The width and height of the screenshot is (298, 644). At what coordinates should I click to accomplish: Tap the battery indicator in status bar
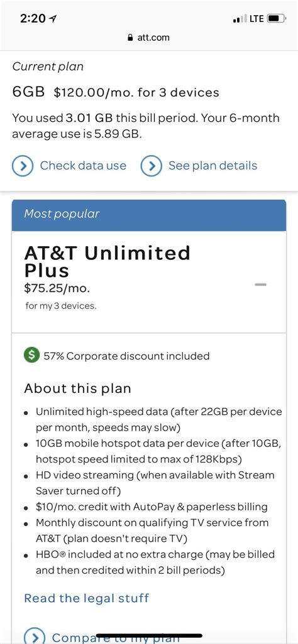[x=277, y=18]
